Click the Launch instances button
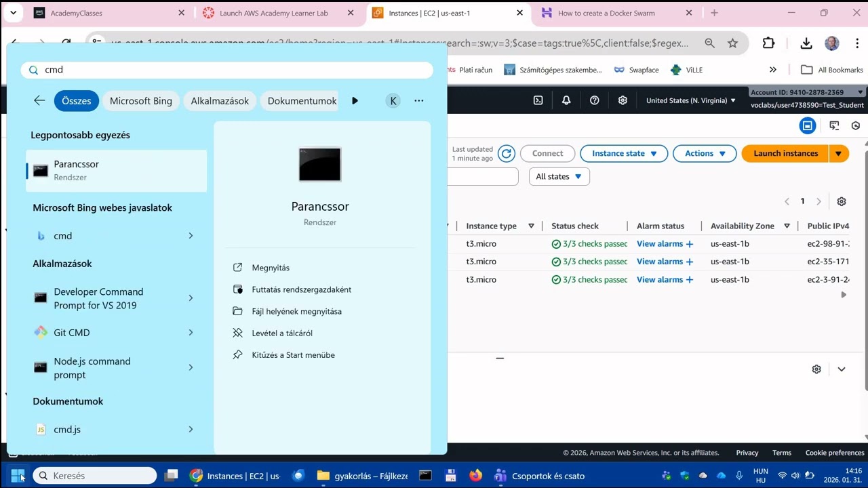Screen dimensions: 868x488 pos(785,154)
